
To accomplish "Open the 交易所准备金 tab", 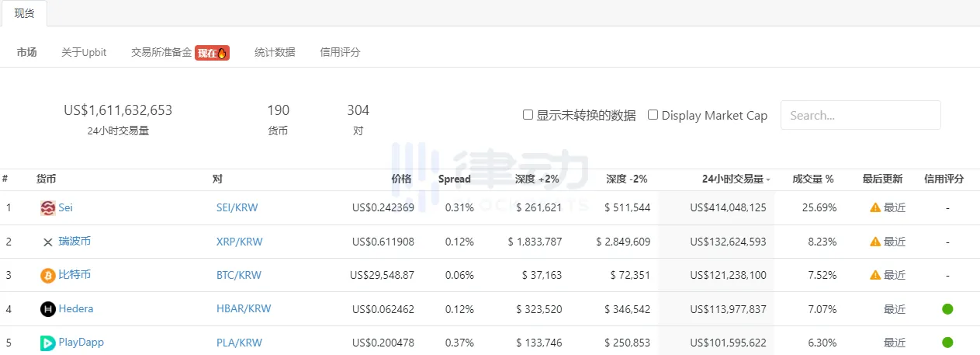I will 161,52.
